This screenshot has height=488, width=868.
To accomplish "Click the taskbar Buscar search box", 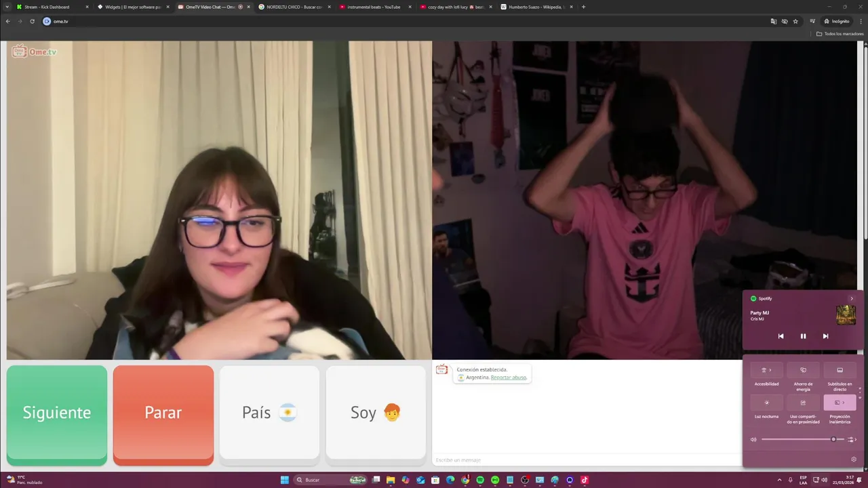I will [330, 480].
